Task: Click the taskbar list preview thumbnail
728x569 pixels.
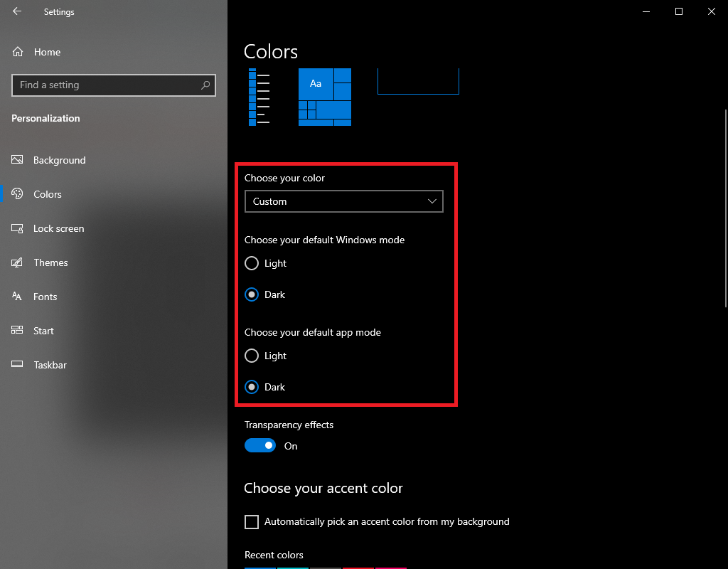Action: [259, 97]
